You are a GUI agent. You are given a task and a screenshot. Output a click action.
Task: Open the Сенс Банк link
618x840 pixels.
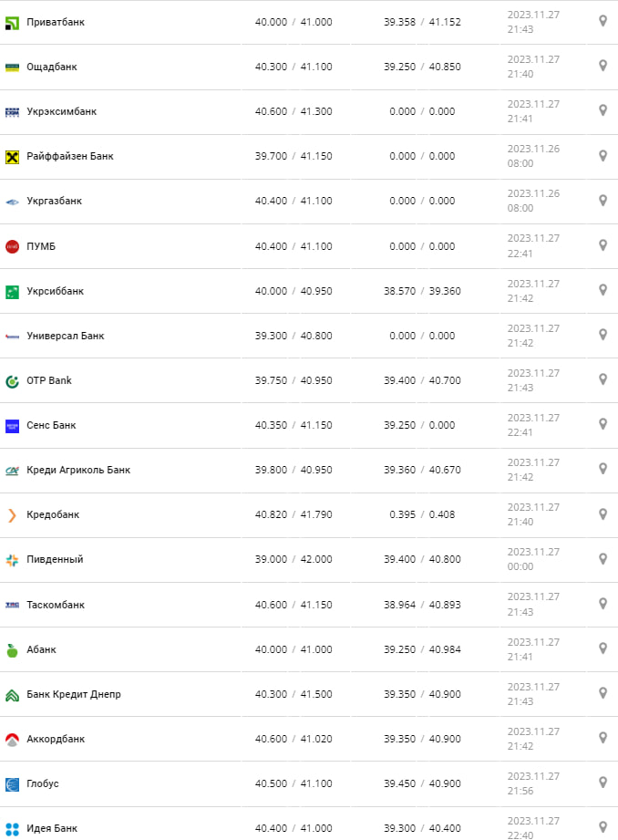tap(51, 425)
